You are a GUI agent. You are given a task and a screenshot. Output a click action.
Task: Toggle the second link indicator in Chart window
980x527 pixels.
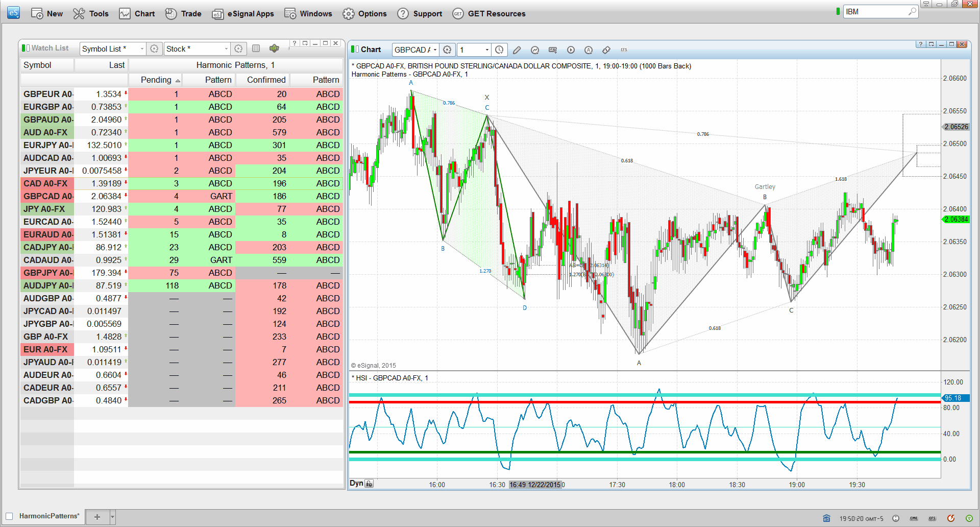click(x=357, y=50)
